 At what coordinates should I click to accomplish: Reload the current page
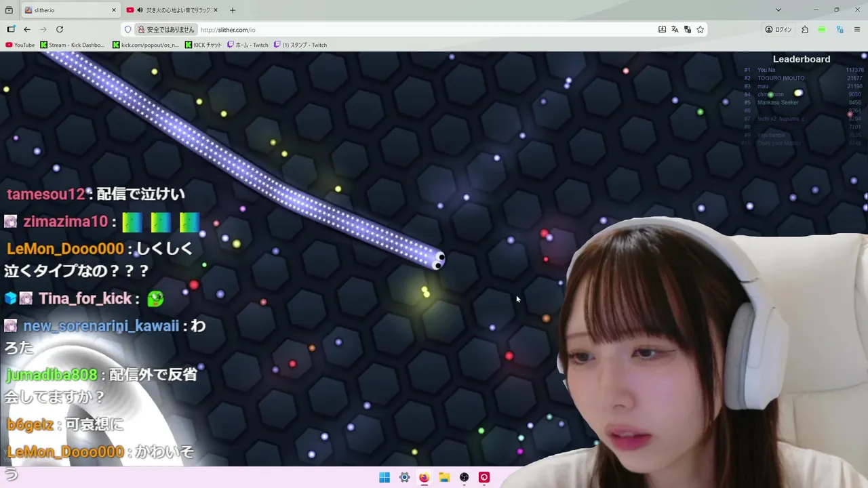(x=60, y=29)
